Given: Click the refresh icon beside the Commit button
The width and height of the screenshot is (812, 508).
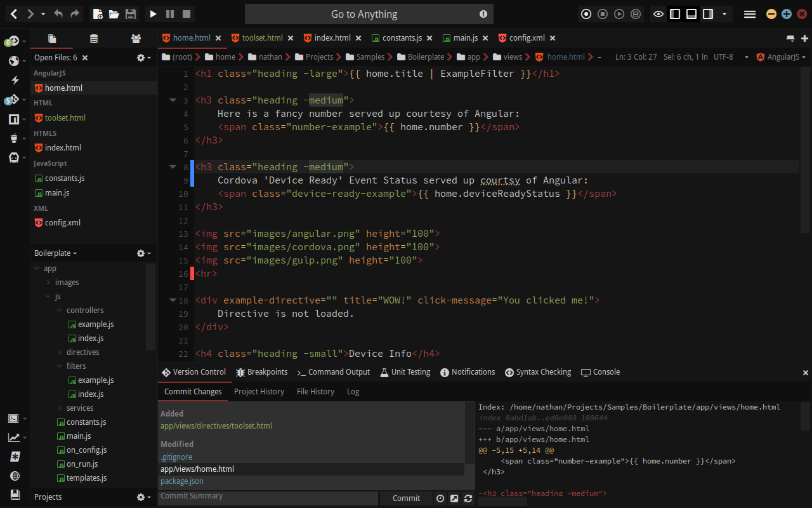Looking at the screenshot, I should (468, 498).
